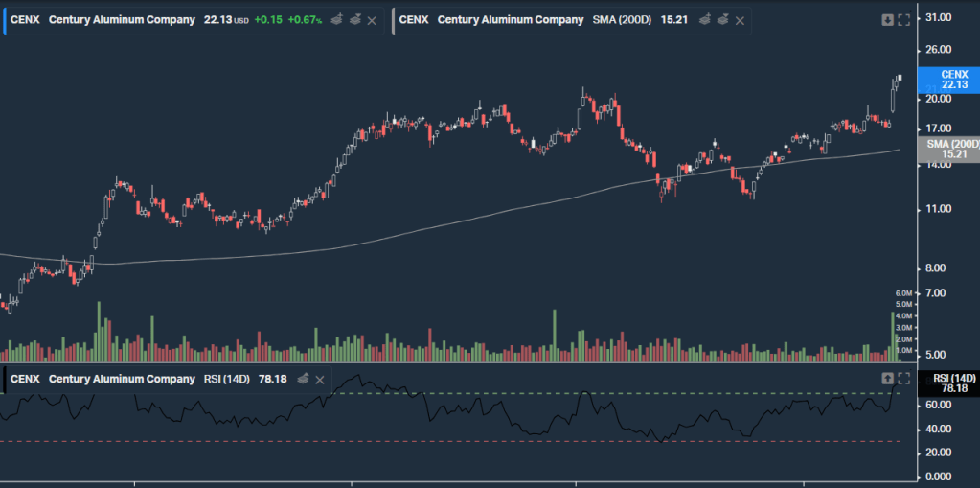
Task: Maximize the main price chart pane
Action: 903,19
